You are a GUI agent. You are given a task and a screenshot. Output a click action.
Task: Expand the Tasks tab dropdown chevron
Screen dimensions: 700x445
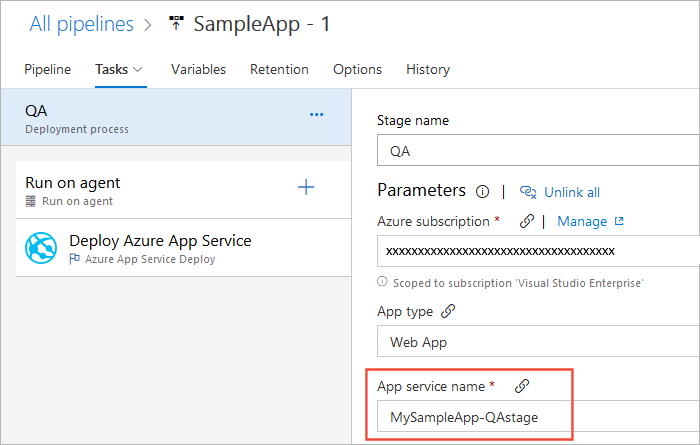pyautogui.click(x=138, y=70)
